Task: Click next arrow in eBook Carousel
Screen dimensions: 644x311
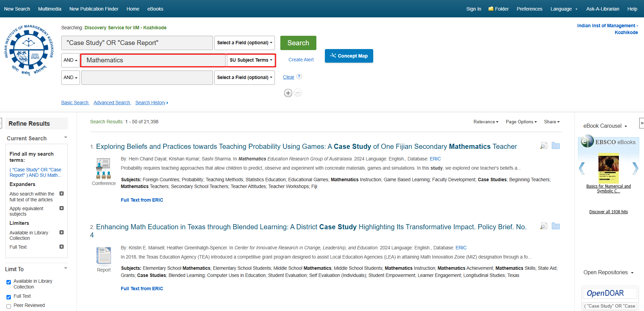Action: point(635,168)
